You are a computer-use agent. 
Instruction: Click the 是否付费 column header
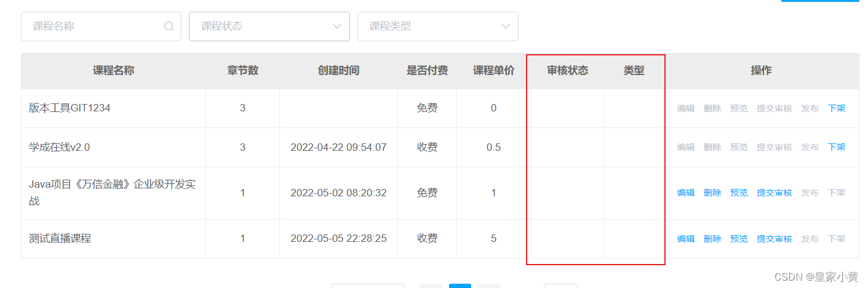(427, 70)
